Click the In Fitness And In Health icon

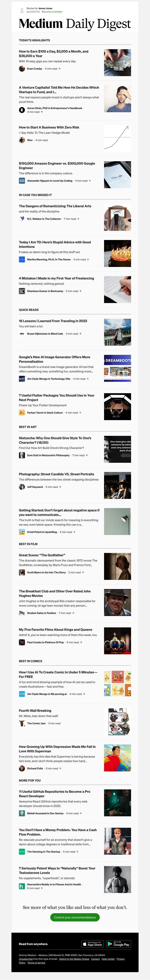click(22, 886)
